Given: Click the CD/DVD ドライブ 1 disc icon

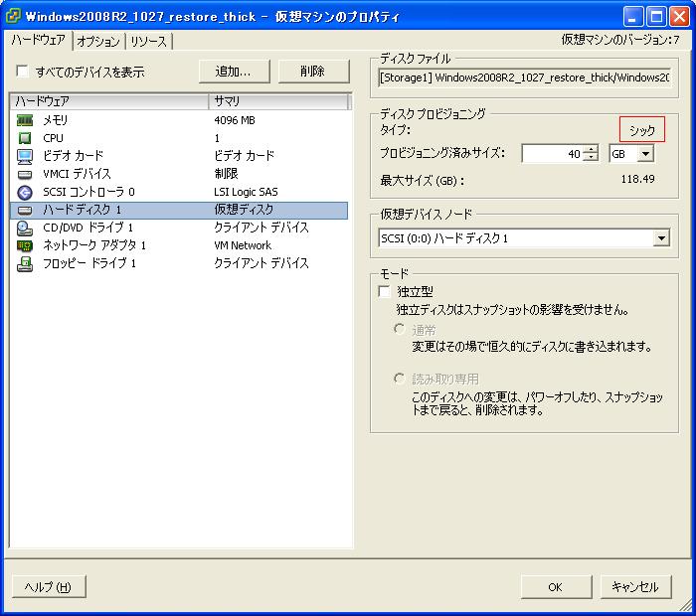Looking at the screenshot, I should (x=25, y=228).
